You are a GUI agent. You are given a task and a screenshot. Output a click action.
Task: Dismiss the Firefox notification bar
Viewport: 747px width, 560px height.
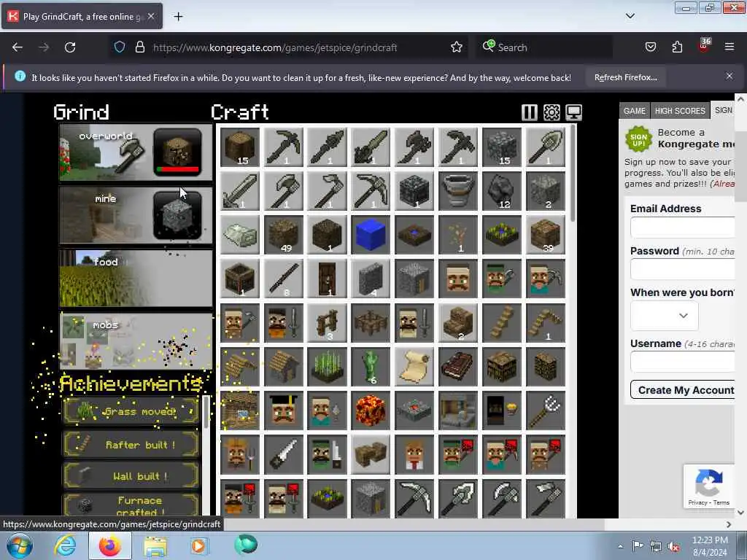729,76
